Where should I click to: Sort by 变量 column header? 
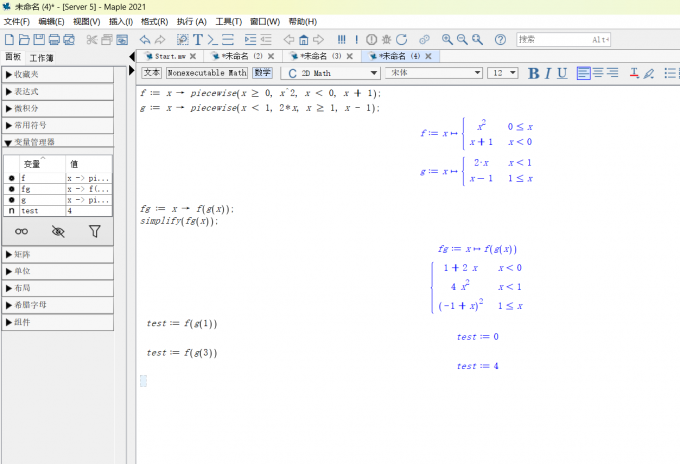coord(42,163)
